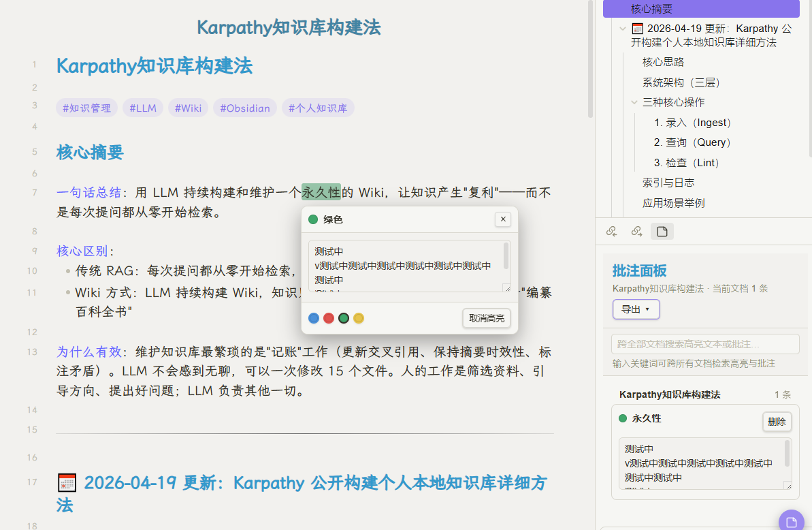
Task: Open the #Obsidian tag
Action: pos(245,108)
